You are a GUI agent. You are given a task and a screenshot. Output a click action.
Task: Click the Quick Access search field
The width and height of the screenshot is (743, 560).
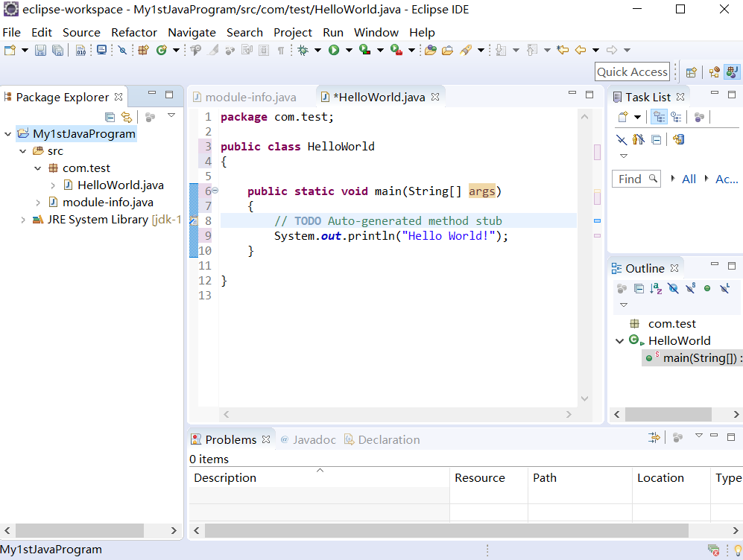[633, 72]
